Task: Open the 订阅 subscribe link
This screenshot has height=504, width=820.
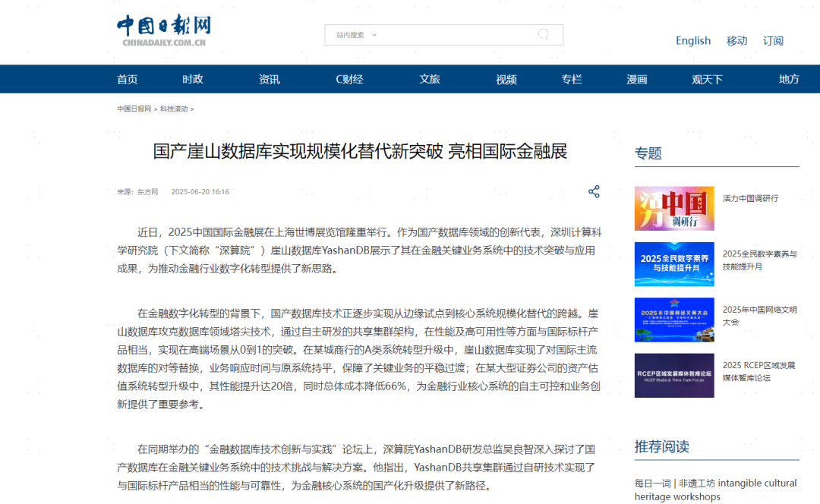Action: tap(773, 41)
